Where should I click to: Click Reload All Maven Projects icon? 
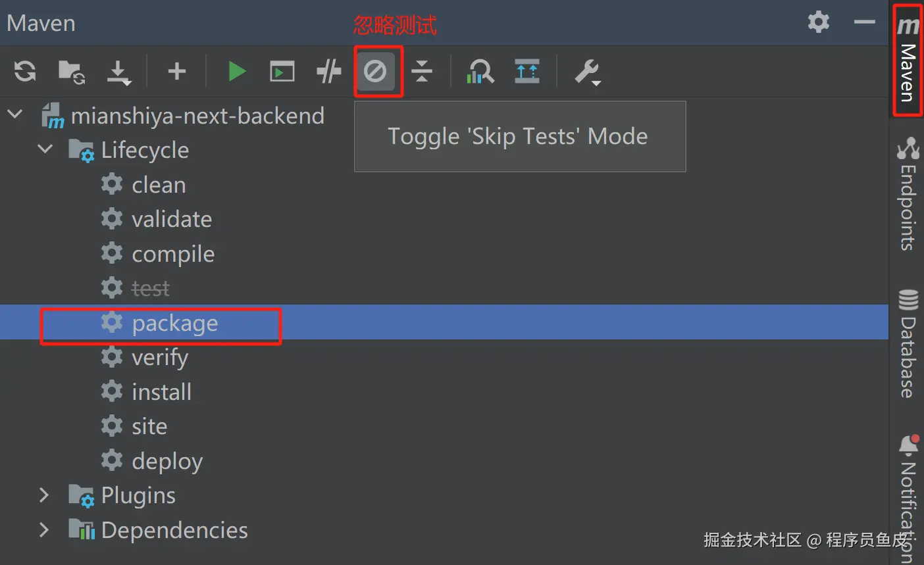tap(25, 71)
